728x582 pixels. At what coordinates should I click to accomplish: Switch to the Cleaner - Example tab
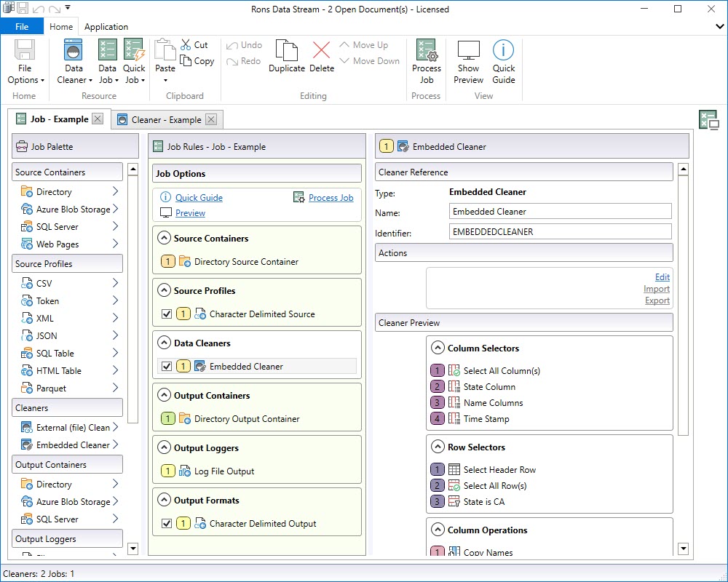(164, 119)
